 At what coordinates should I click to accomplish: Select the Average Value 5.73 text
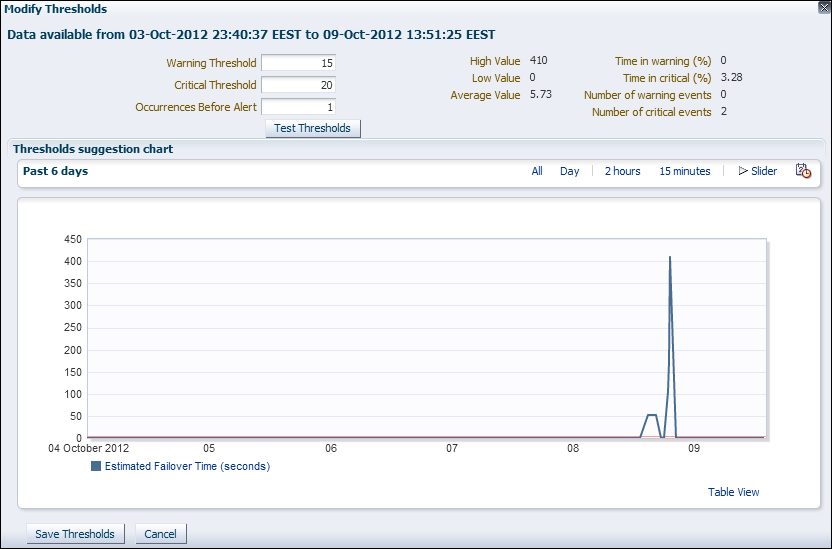[x=541, y=94]
